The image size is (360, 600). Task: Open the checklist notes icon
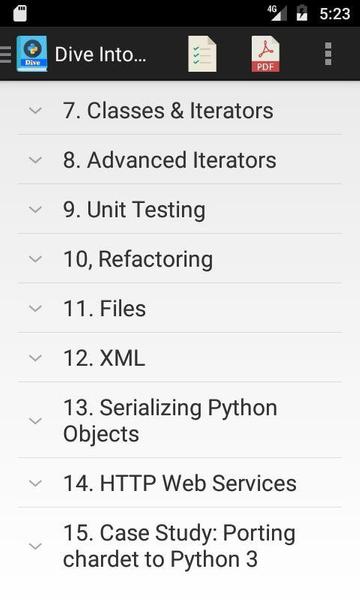coord(202,54)
